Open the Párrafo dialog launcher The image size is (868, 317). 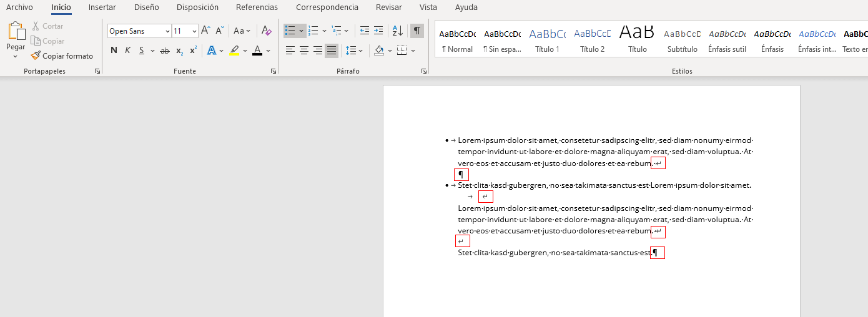(x=424, y=72)
